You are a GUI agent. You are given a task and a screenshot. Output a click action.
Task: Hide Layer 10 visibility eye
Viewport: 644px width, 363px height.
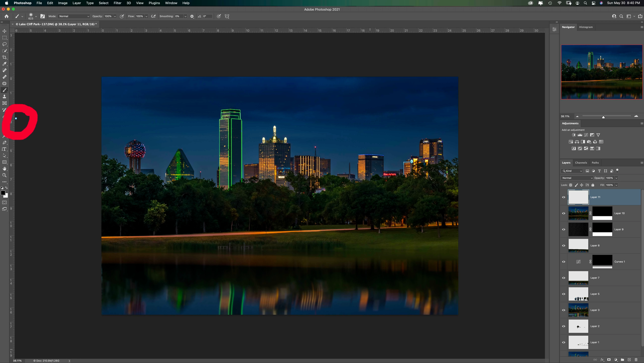[x=564, y=213]
